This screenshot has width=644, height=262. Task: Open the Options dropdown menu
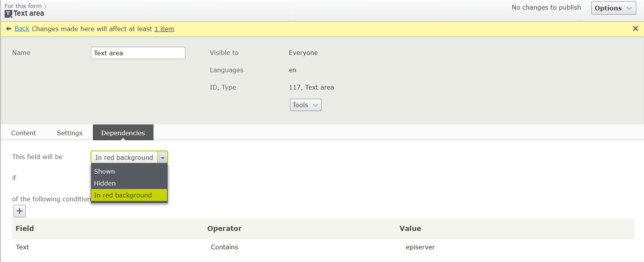click(x=613, y=8)
